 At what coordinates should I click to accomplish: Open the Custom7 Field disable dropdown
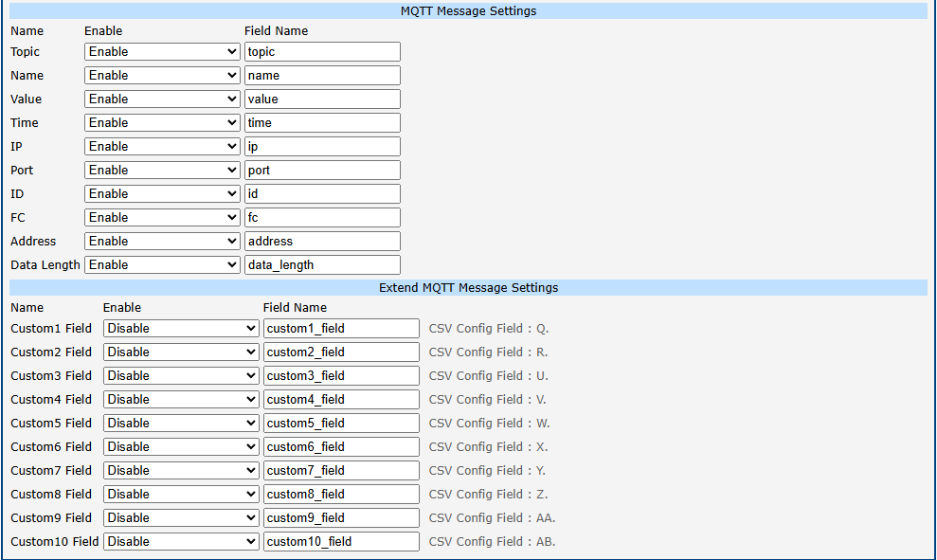181,470
